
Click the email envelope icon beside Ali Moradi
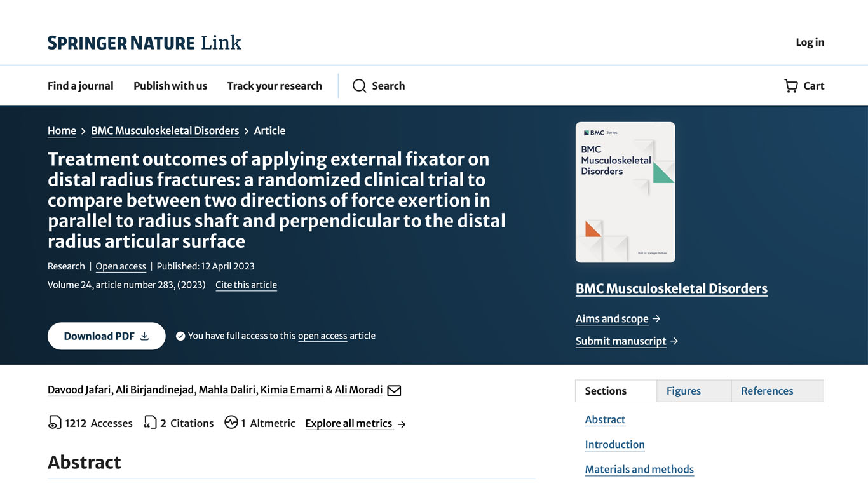coord(394,390)
